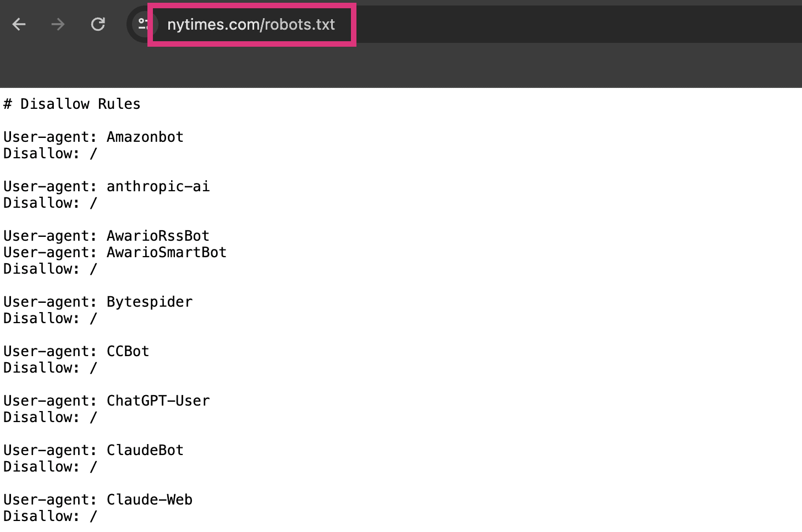Click the Disallow line under CCBot

coord(50,368)
